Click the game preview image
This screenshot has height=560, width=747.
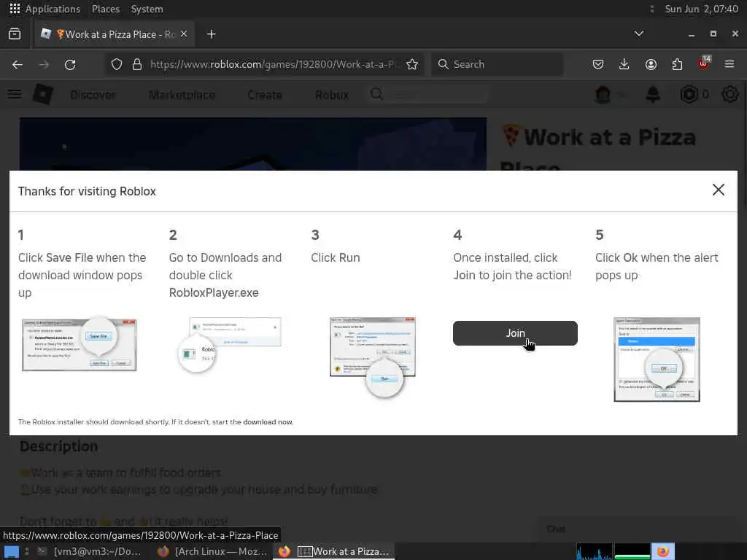pyautogui.click(x=253, y=144)
